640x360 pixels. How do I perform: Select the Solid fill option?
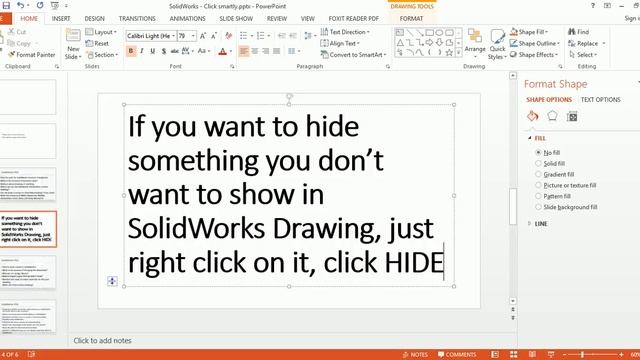click(538, 163)
